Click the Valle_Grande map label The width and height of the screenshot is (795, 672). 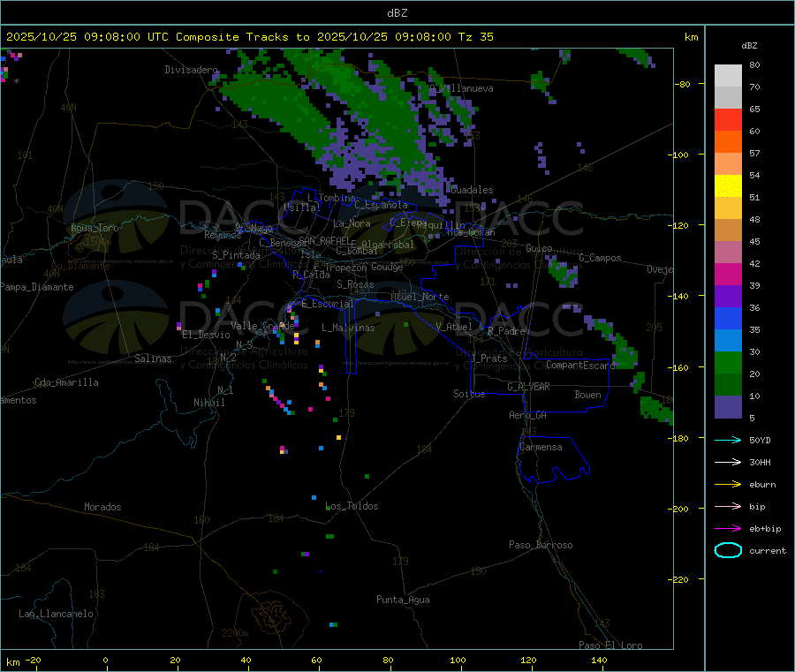pyautogui.click(x=262, y=326)
